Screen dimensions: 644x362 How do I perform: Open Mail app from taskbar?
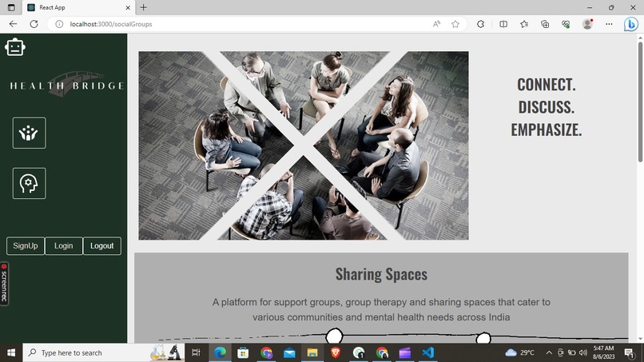pyautogui.click(x=289, y=352)
